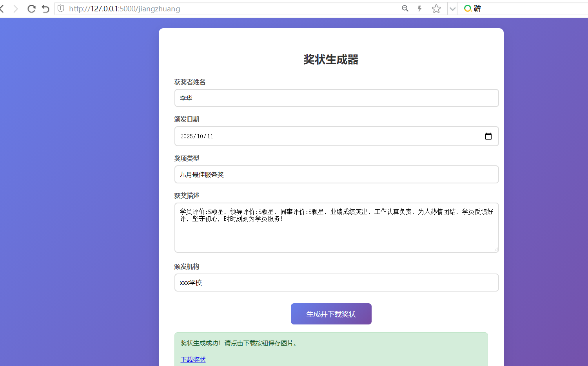
Task: Click the lightning speed-mode icon
Action: point(419,9)
